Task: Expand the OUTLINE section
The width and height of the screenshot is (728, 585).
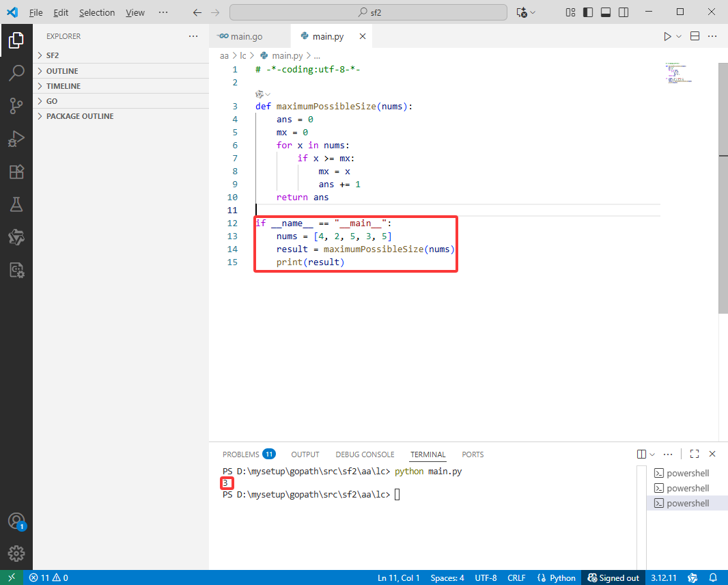Action: 121,70
